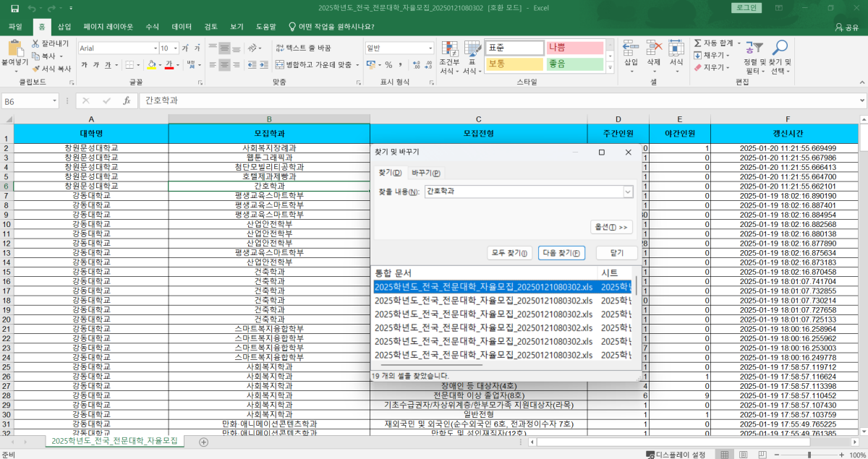The width and height of the screenshot is (868, 459).
Task: Click the increase indent icon
Action: tap(264, 65)
